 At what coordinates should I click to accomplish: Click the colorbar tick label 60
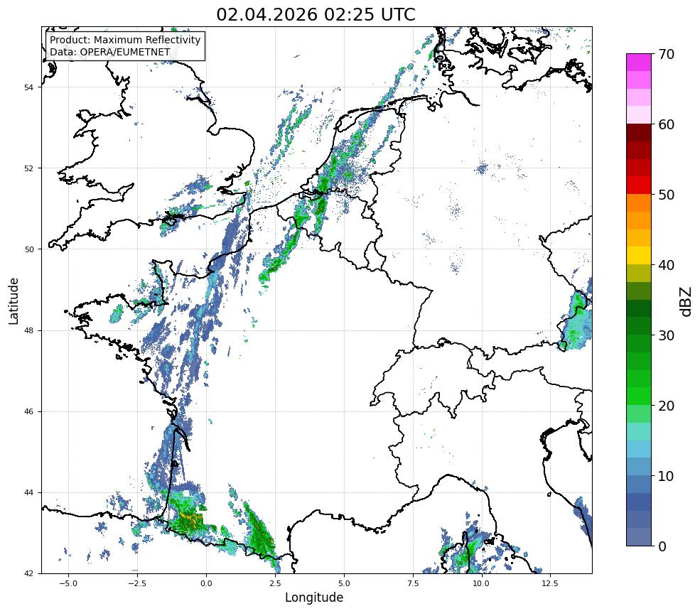666,124
